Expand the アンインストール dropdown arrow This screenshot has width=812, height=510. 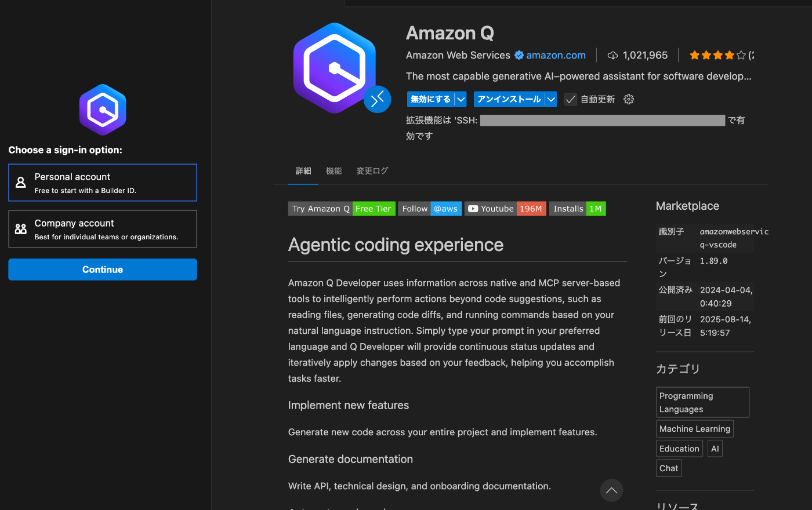tap(551, 99)
